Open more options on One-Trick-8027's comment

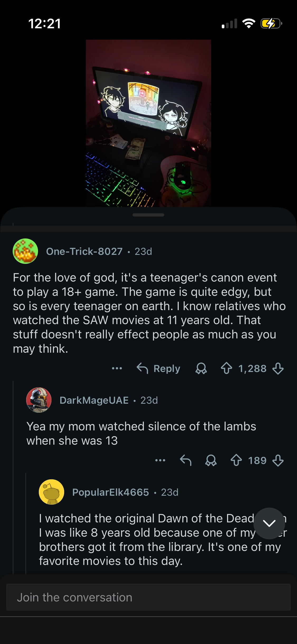coord(117,368)
